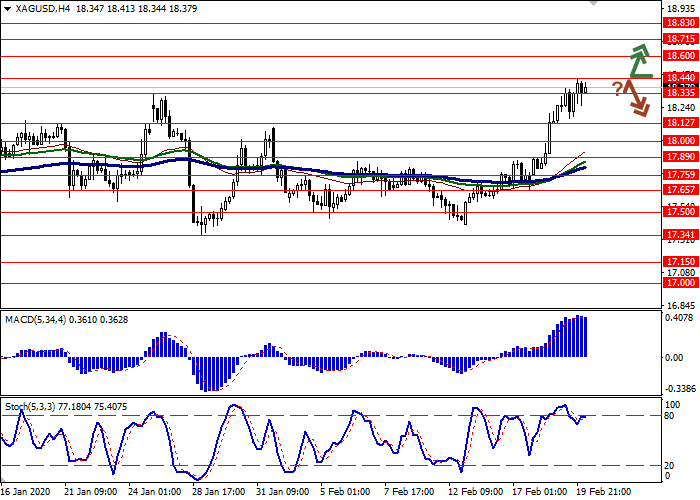Click the small triangle before XAGUSD title
Viewport: 700px width, 500px height.
pos(6,9)
